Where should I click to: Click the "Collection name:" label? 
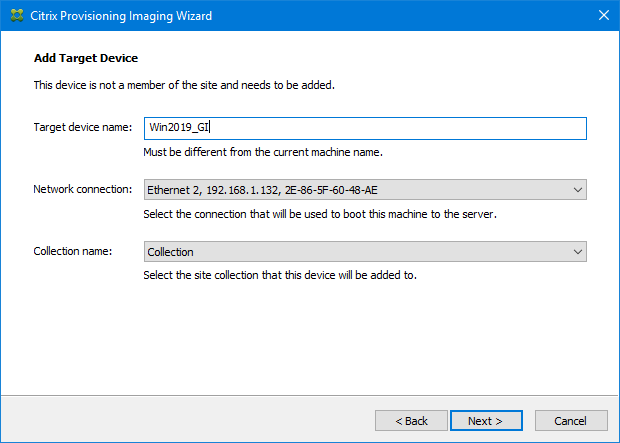tap(73, 252)
